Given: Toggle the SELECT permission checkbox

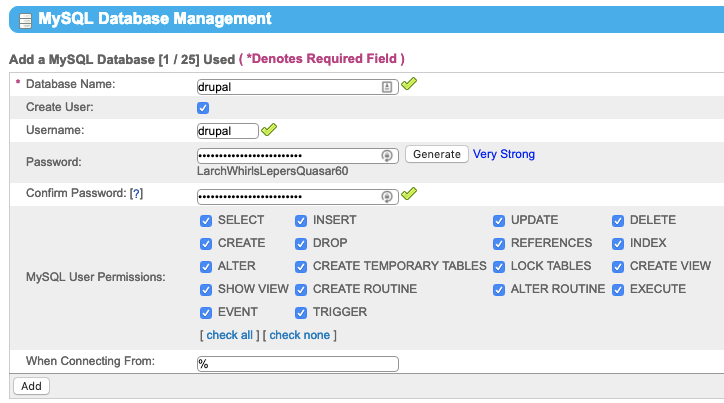Looking at the screenshot, I should pos(206,220).
